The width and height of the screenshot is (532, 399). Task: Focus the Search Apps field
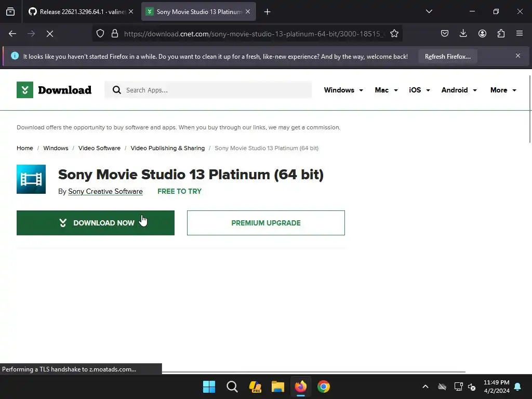208,90
